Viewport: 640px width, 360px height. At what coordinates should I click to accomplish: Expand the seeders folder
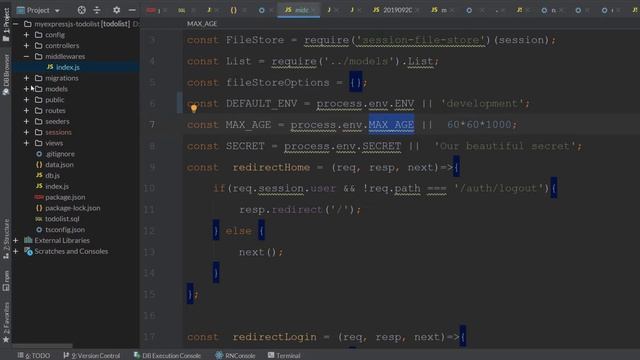[x=27, y=121]
